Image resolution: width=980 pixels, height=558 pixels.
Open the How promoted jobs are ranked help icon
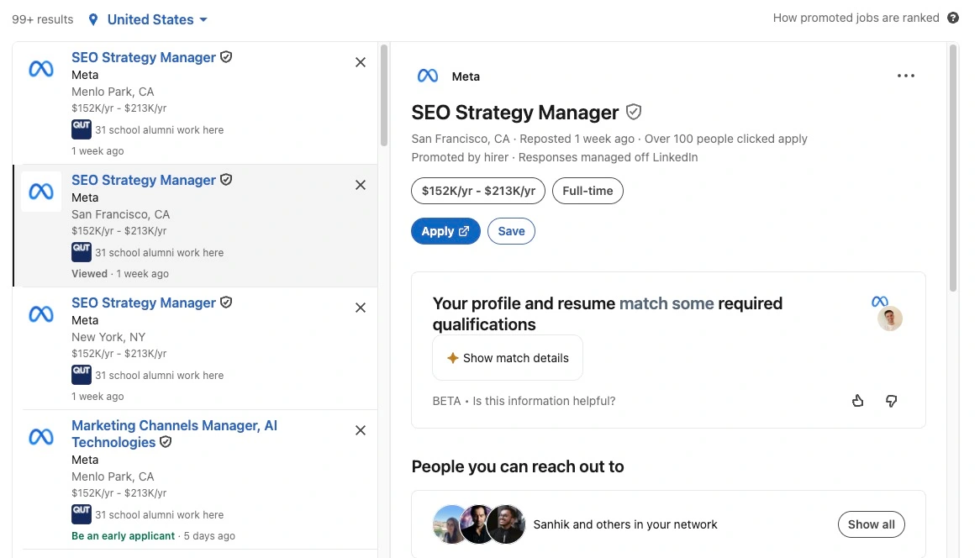coord(954,17)
